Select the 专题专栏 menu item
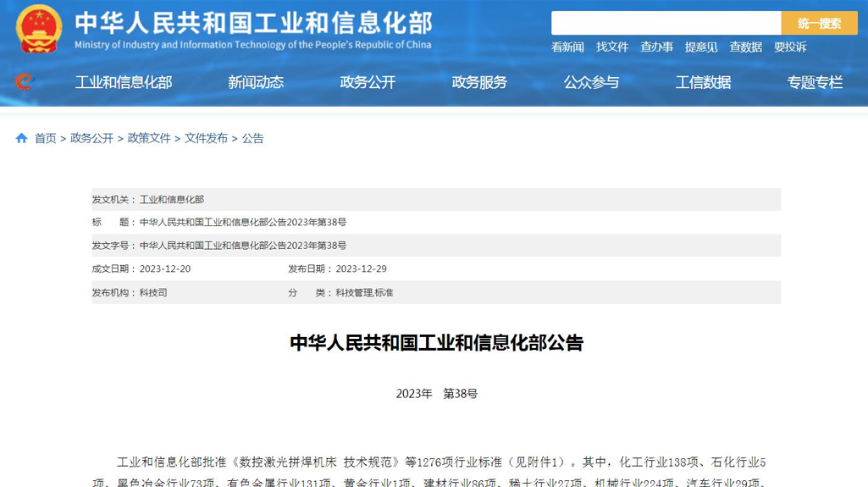 pos(815,82)
